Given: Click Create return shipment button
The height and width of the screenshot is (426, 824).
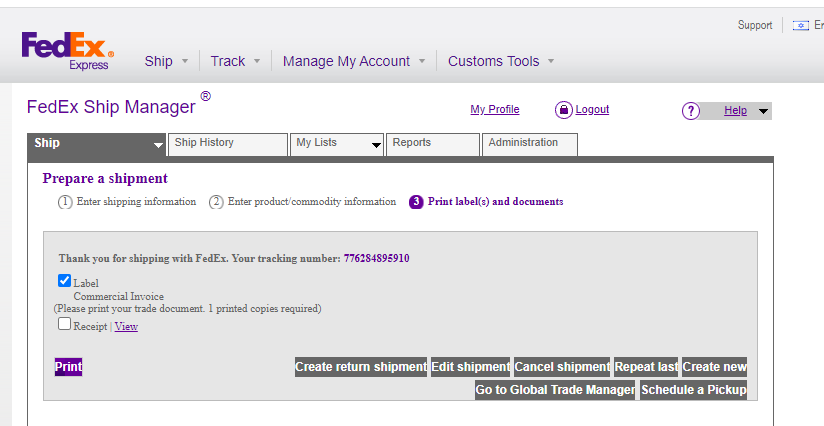Looking at the screenshot, I should tap(360, 367).
